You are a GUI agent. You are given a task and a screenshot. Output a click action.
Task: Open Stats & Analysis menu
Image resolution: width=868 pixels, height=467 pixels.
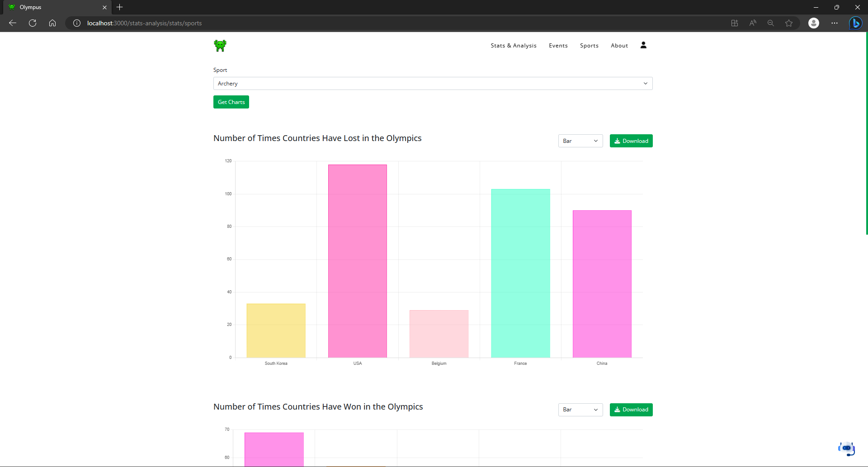tap(514, 46)
